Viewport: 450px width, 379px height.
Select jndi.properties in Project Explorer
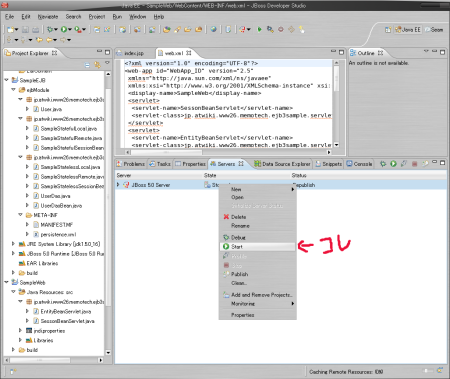click(46, 331)
